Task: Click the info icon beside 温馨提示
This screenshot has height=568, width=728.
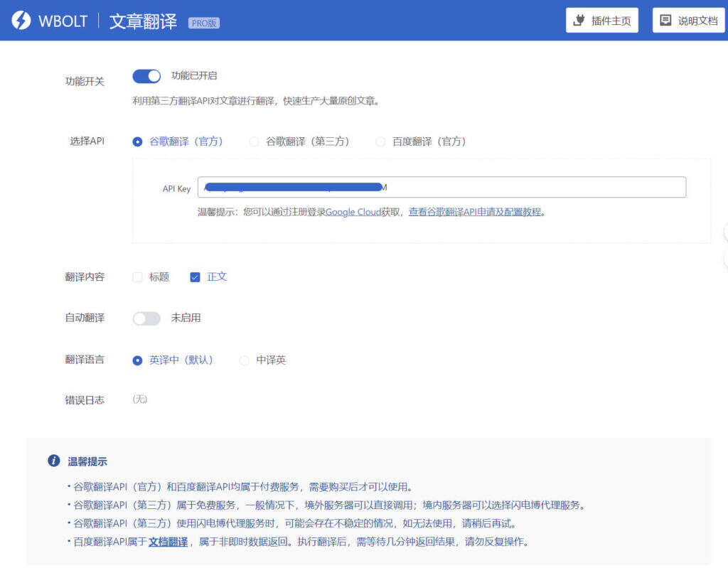Action: click(53, 461)
